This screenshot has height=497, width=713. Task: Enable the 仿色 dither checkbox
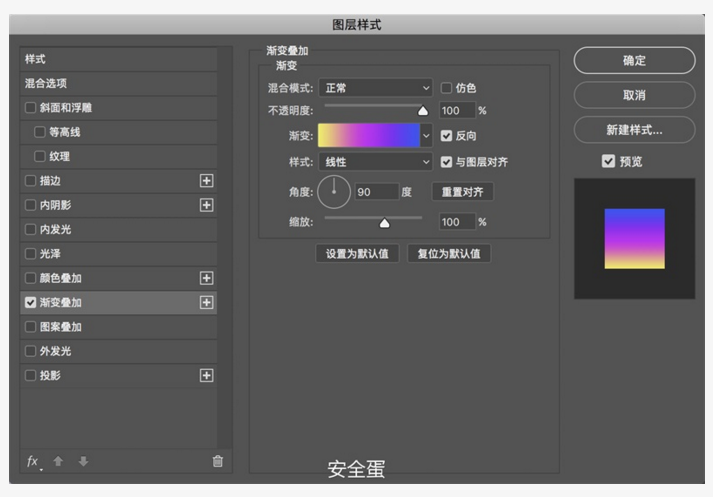pyautogui.click(x=447, y=88)
